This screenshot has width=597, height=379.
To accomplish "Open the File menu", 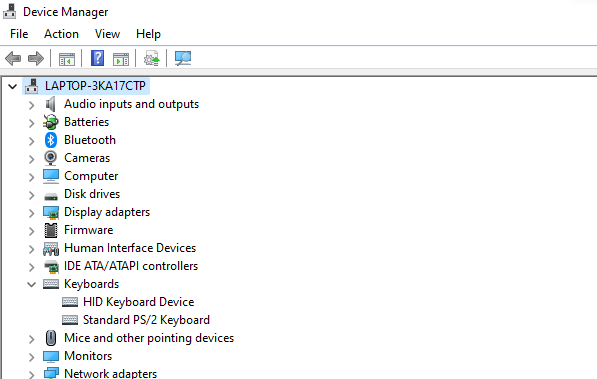I will tap(19, 34).
